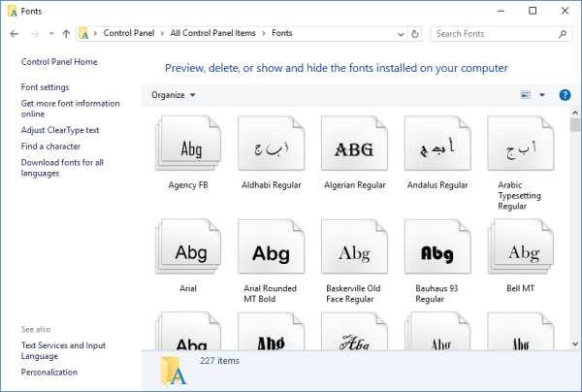
Task: Open Download fonts for all languages
Action: (62, 168)
